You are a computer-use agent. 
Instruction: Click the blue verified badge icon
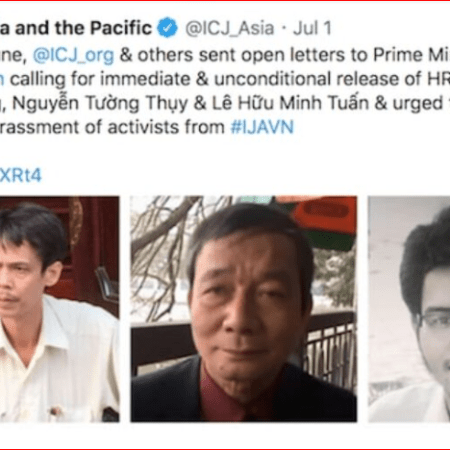[167, 28]
